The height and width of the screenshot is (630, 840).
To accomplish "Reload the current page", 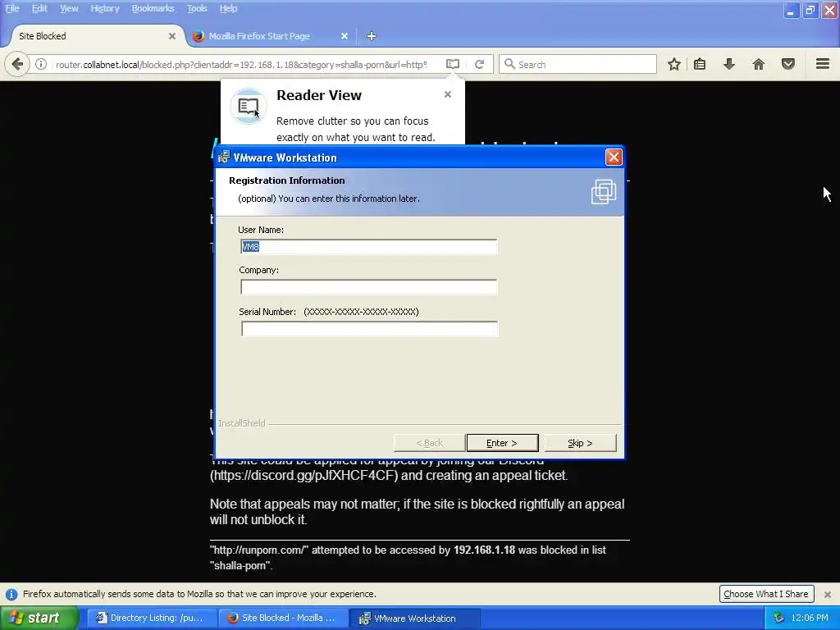I will point(479,64).
